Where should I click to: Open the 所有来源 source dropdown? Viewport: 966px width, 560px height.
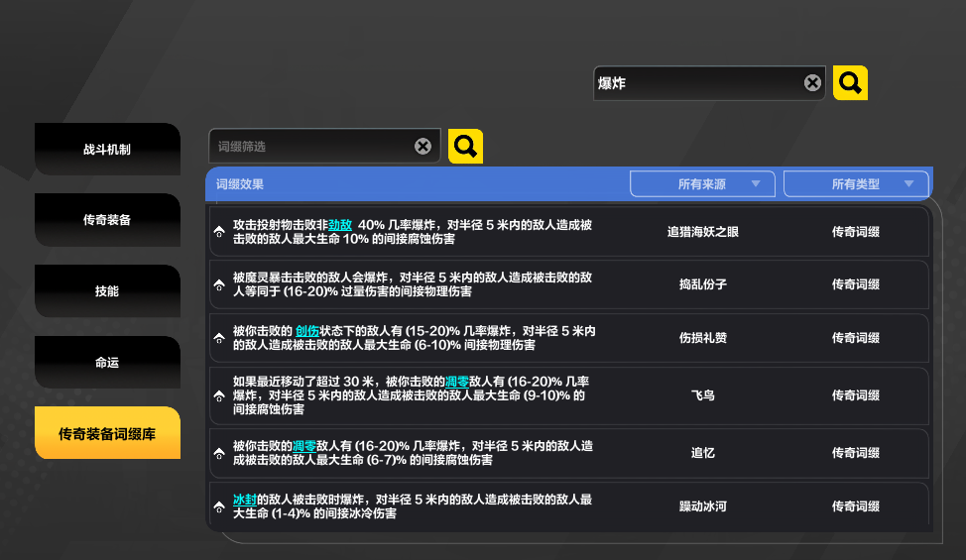tap(702, 184)
